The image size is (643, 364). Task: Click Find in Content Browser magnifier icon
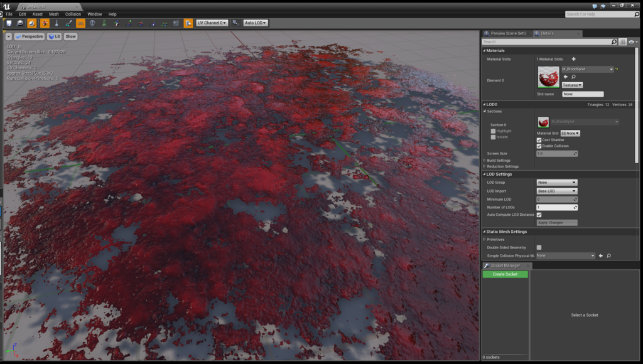click(x=20, y=23)
